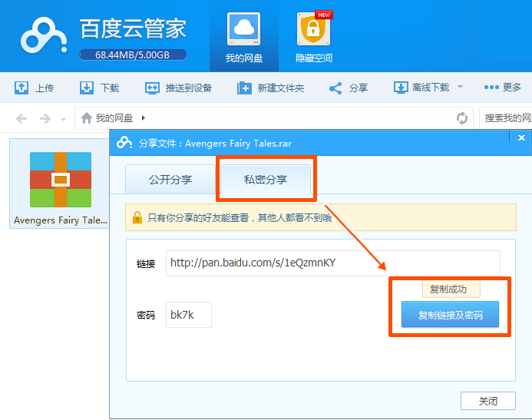This screenshot has height=420, width=532.
Task: Click the 上传 upload toolbar button
Action: (x=34, y=88)
